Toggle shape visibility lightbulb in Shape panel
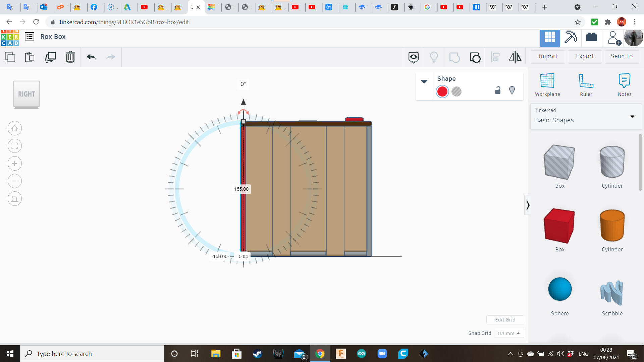The image size is (644, 362). tap(512, 90)
